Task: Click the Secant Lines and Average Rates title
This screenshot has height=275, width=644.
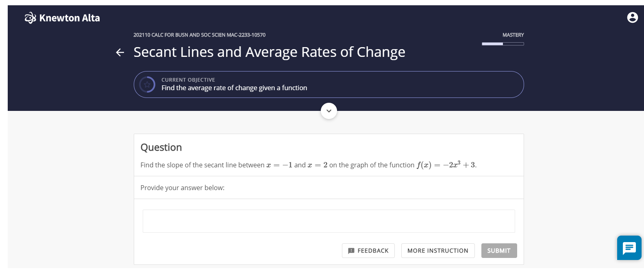Action: click(x=269, y=52)
